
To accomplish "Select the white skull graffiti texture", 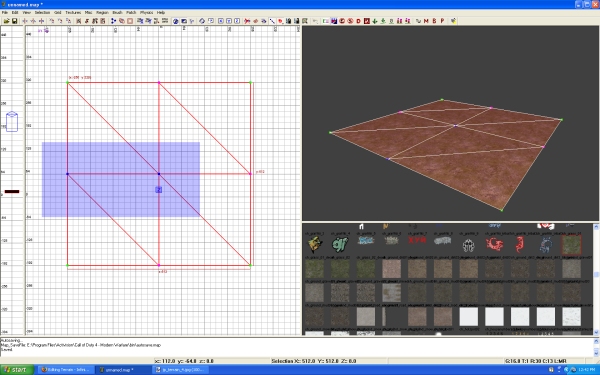I will tap(468, 245).
